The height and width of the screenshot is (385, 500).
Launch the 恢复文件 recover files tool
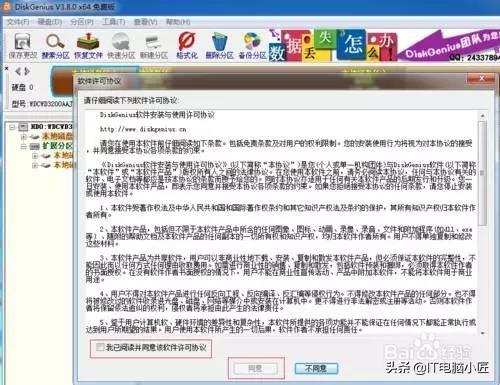pyautogui.click(x=88, y=46)
